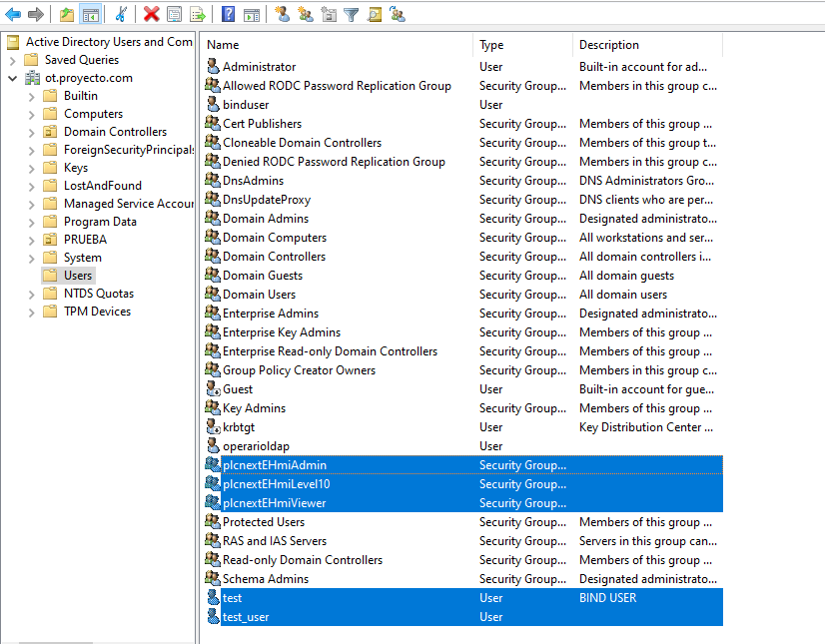The image size is (825, 644).
Task: Click the Guest account icon
Action: (x=213, y=388)
